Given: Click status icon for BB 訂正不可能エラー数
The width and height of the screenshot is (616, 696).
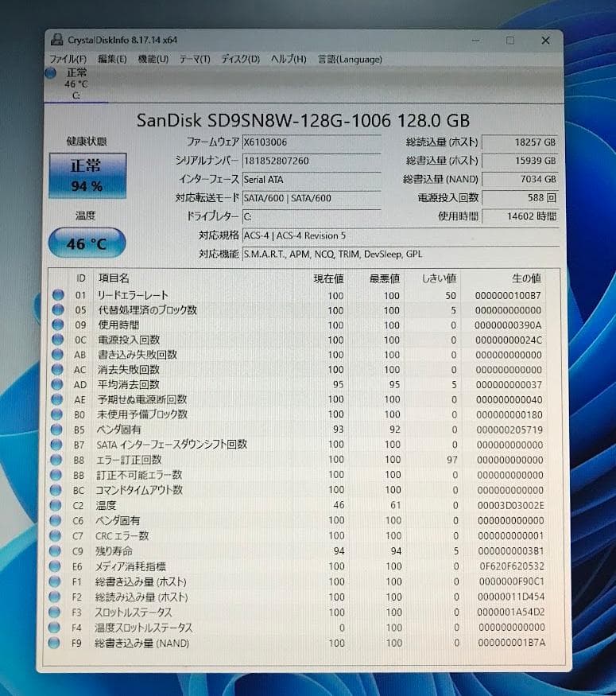Looking at the screenshot, I should tap(56, 475).
